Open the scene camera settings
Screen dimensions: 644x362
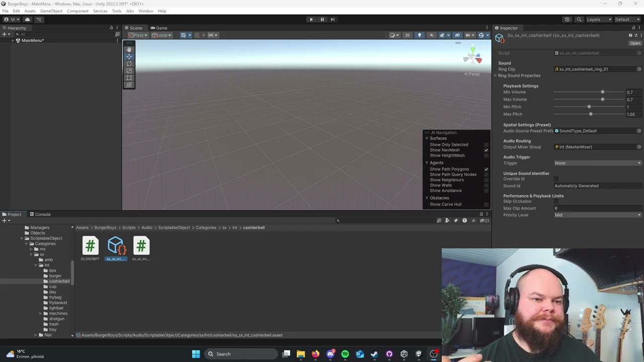pos(469,35)
